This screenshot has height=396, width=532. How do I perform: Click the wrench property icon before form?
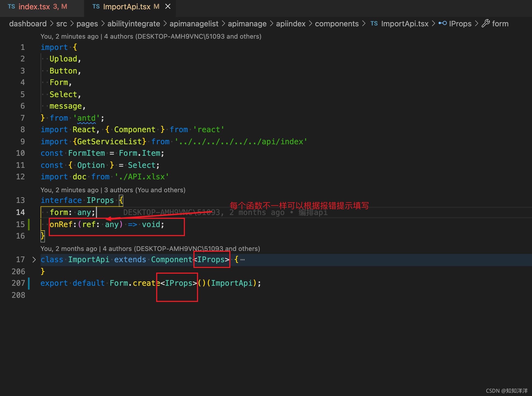pyautogui.click(x=486, y=23)
